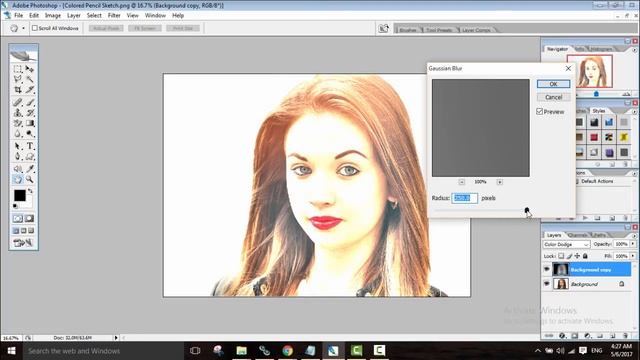Screen dimensions: 640x360
Task: Click the Gaussian Blur radius slider handle
Action: pyautogui.click(x=527, y=211)
